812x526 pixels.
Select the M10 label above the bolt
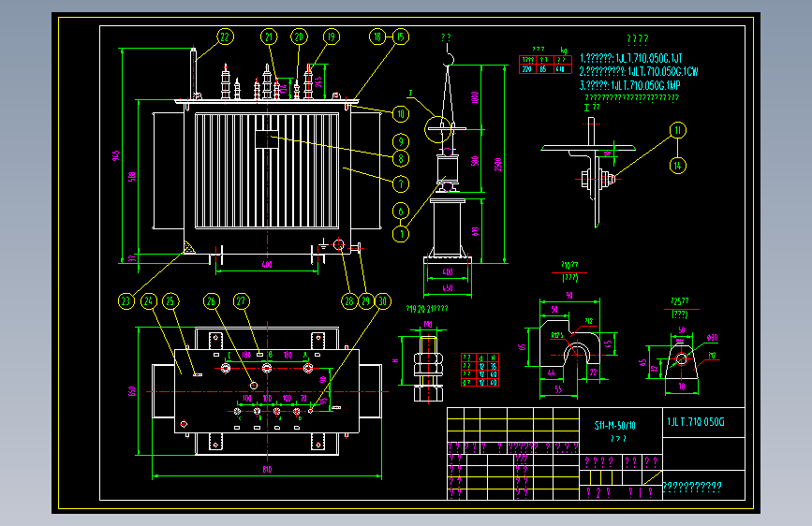tap(428, 325)
